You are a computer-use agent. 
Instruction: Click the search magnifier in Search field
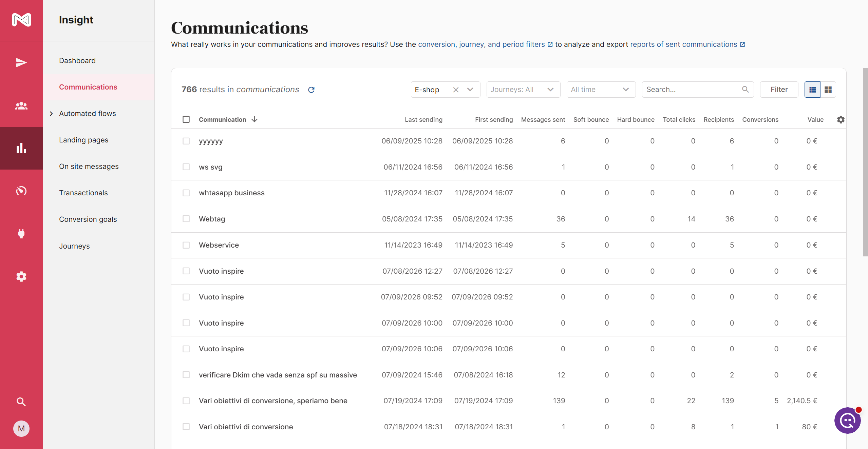[745, 89]
